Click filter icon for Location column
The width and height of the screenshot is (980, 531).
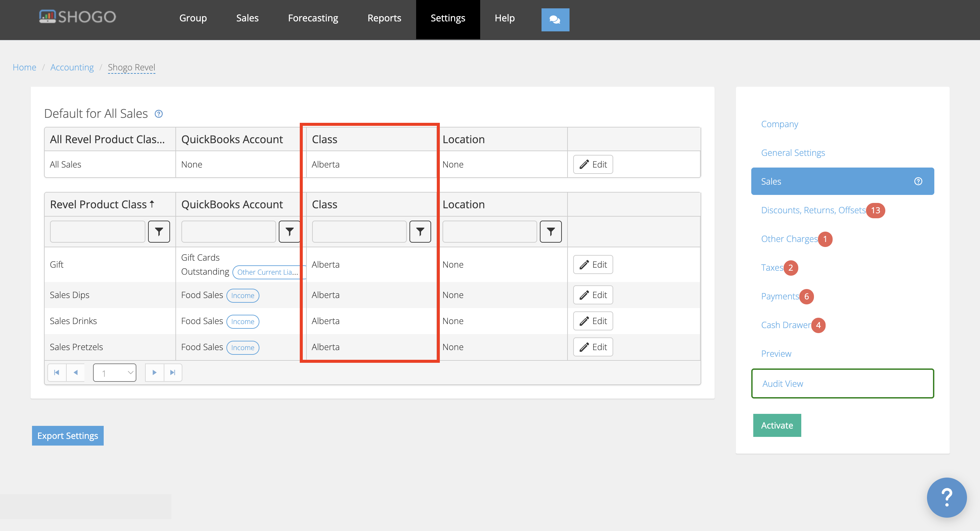tap(551, 231)
